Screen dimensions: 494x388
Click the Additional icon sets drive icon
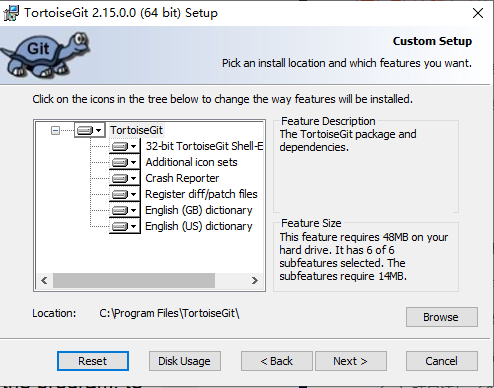click(x=120, y=162)
